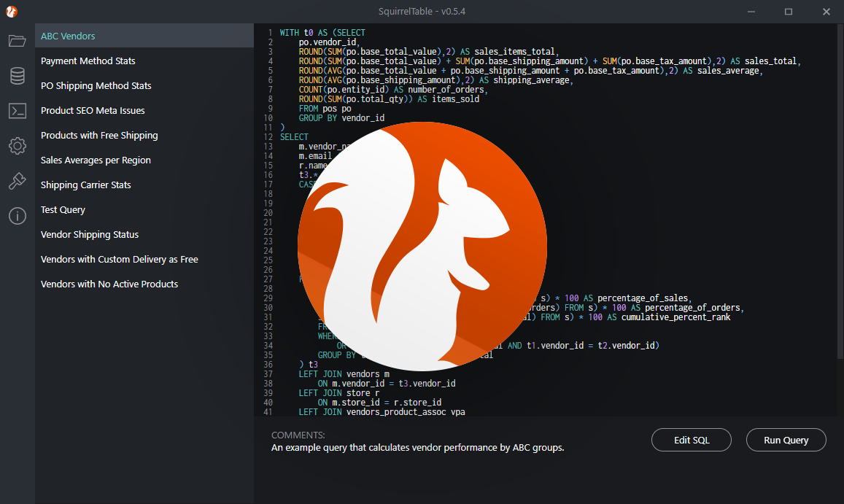Minimize the SquirrelTable window
Screen dimensions: 844x504
point(751,12)
